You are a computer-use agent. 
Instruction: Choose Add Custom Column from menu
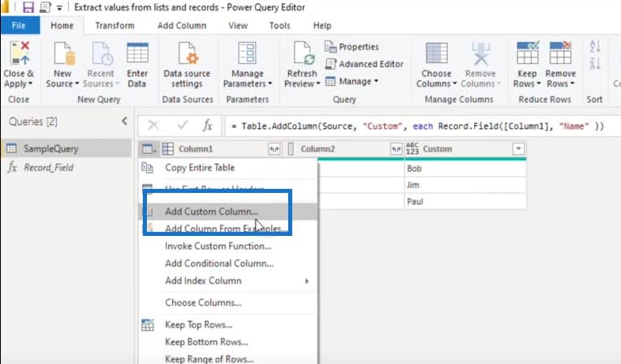tap(228, 212)
